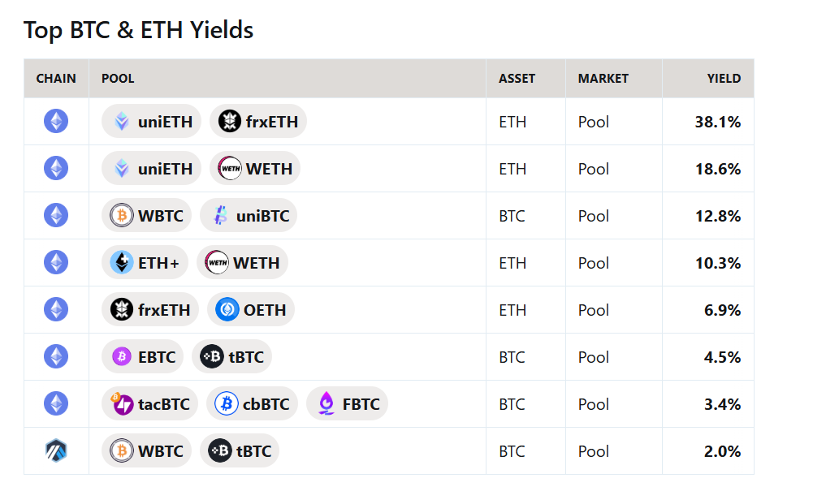Image resolution: width=826 pixels, height=504 pixels.
Task: Click the Ethereum chain icon on the ETH+ row
Action: (56, 262)
